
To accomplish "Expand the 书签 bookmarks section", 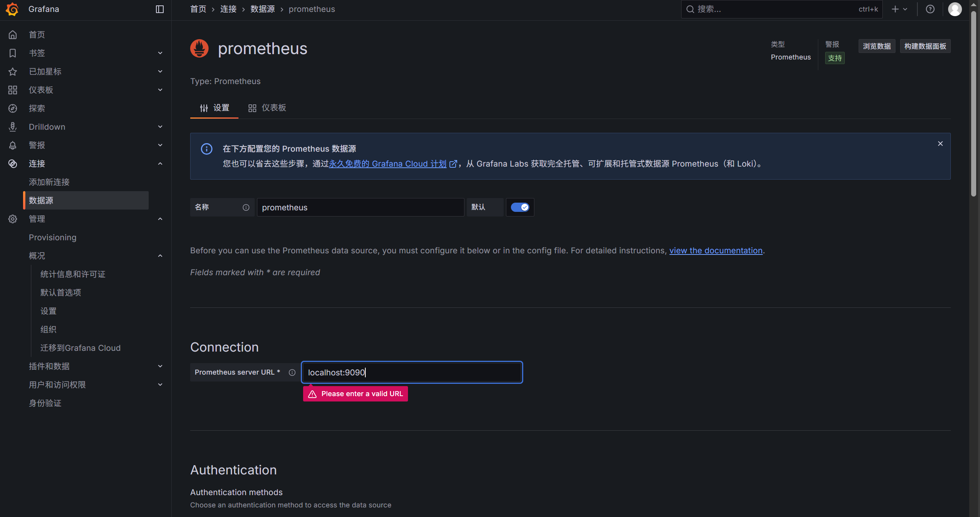I will pos(160,53).
